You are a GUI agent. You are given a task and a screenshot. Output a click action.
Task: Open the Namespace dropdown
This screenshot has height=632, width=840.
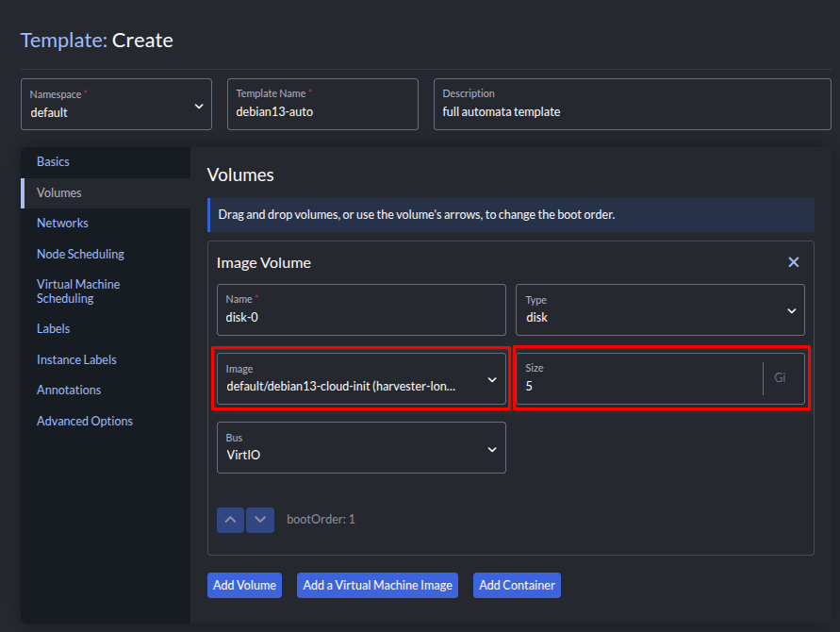(x=118, y=105)
